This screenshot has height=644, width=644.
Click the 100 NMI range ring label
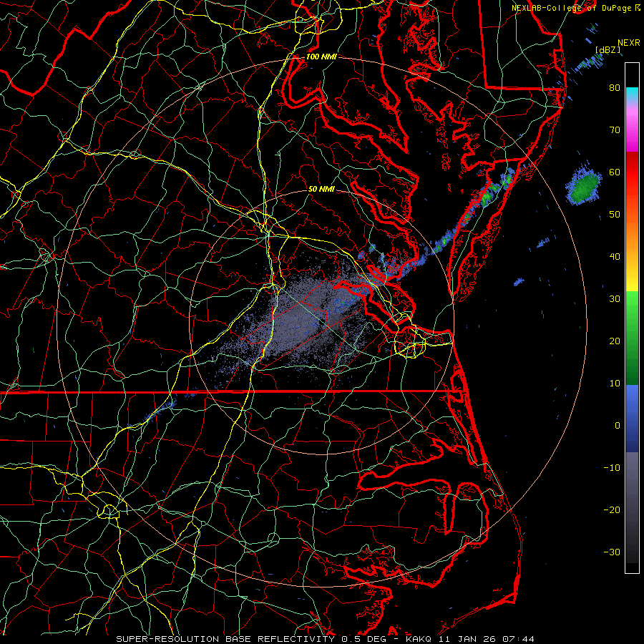(321, 57)
